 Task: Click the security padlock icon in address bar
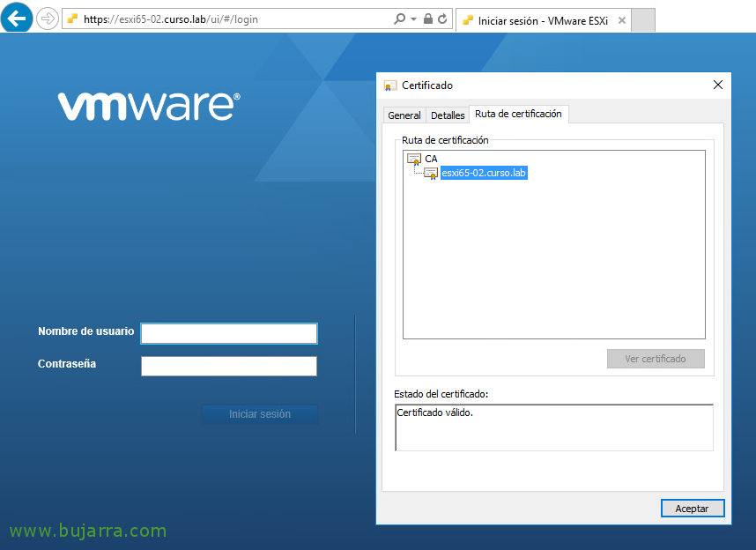pyautogui.click(x=427, y=19)
